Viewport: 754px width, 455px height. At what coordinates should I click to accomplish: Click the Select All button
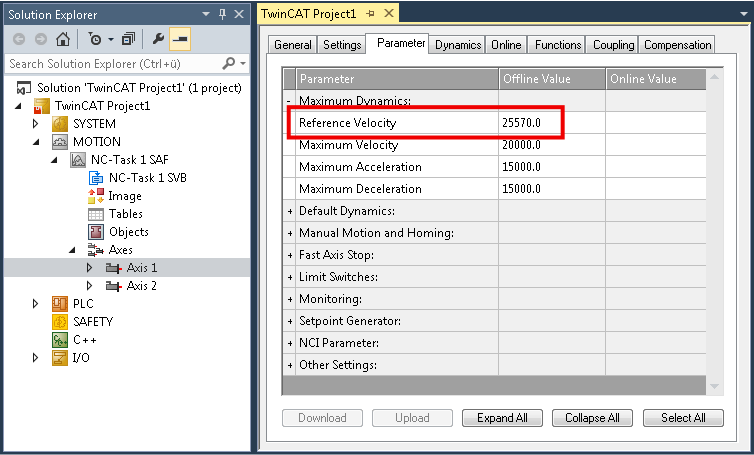(x=683, y=418)
